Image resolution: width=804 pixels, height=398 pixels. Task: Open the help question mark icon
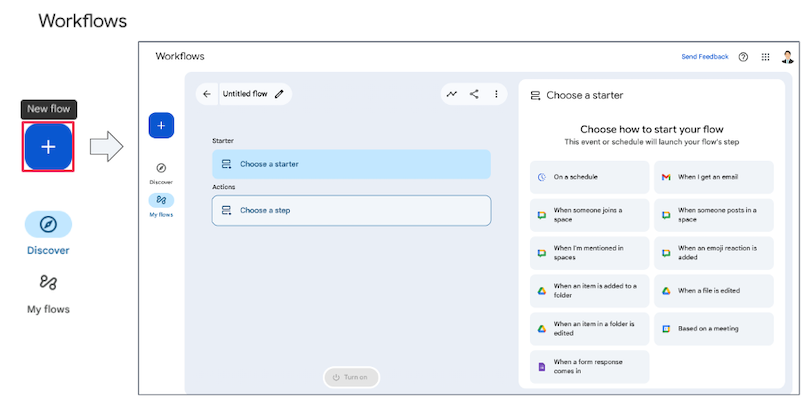(x=743, y=57)
